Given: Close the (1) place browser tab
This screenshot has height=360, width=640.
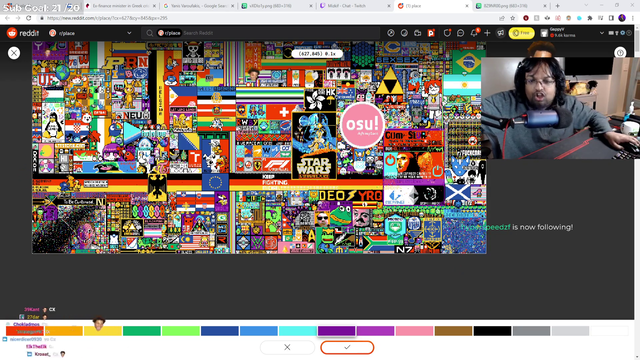Looking at the screenshot, I should click(x=467, y=6).
